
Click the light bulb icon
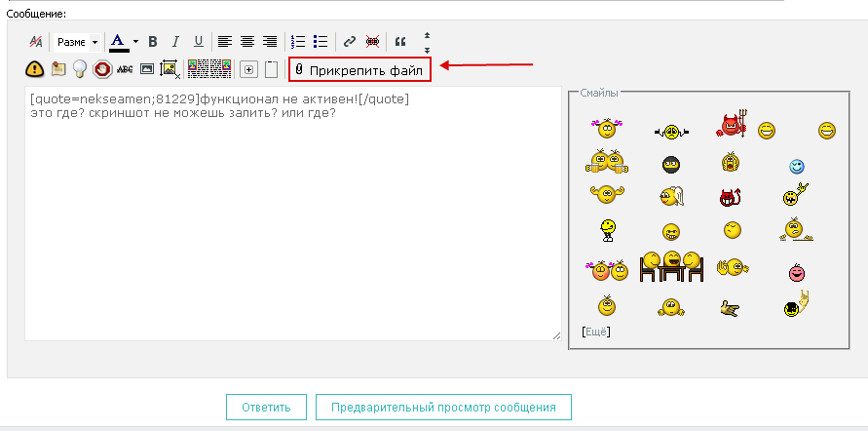(81, 69)
